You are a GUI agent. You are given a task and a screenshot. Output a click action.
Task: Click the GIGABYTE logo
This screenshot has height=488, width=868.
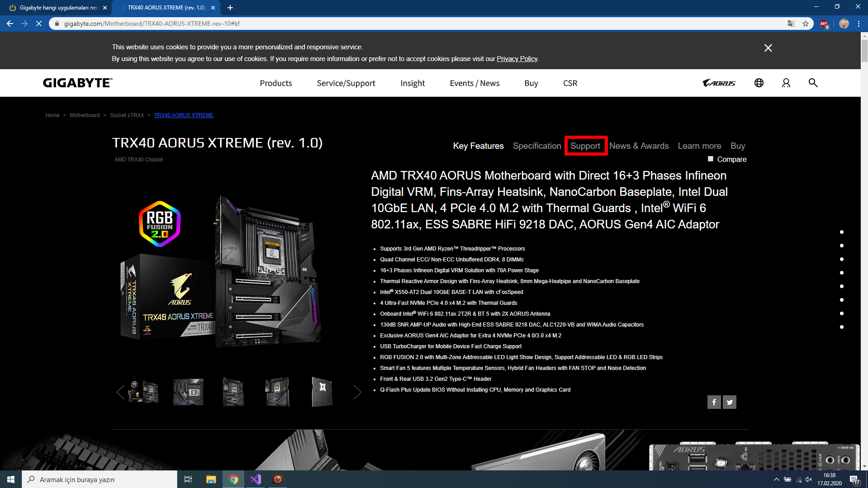[x=78, y=83]
